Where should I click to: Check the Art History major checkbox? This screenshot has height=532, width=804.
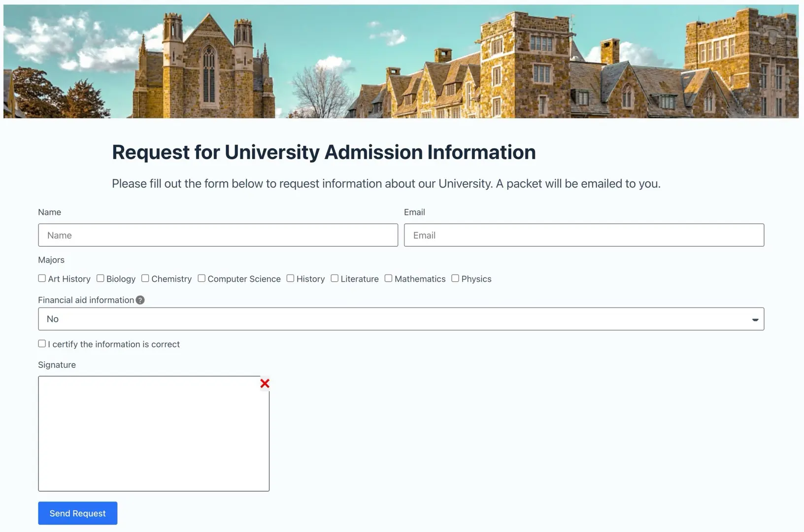[42, 278]
